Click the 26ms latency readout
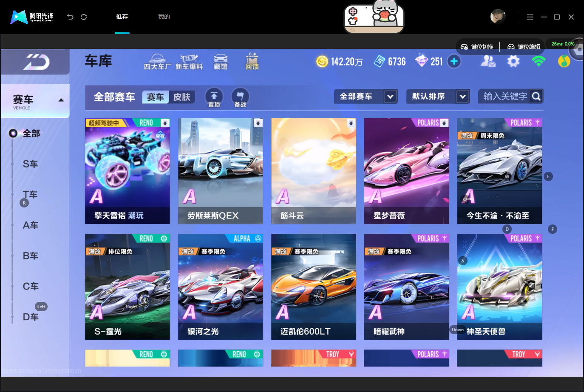The image size is (584, 392). tap(557, 44)
